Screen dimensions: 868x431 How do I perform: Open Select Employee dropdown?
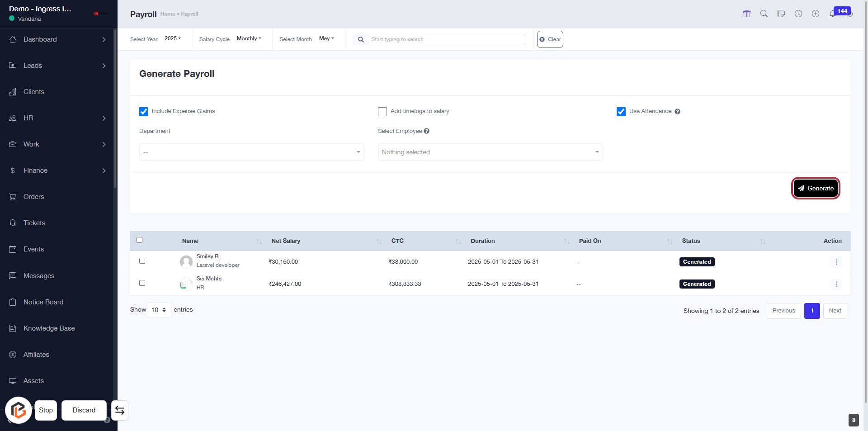490,152
